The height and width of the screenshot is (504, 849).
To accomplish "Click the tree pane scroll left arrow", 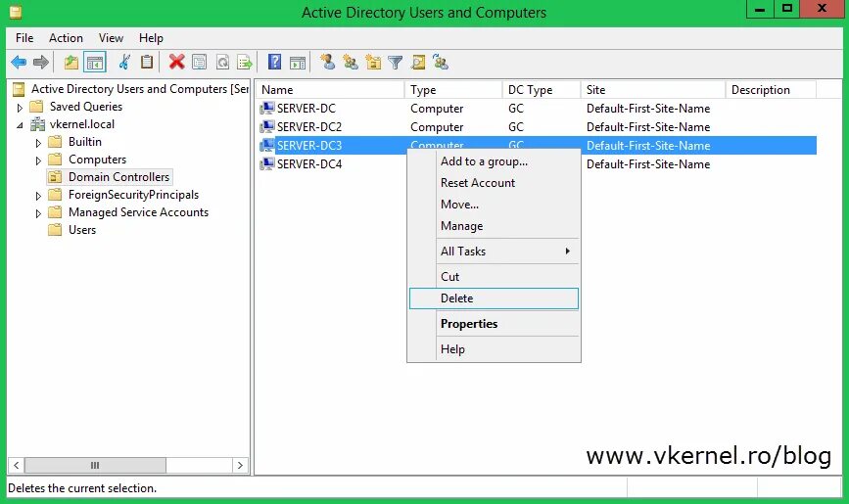I will (17, 465).
